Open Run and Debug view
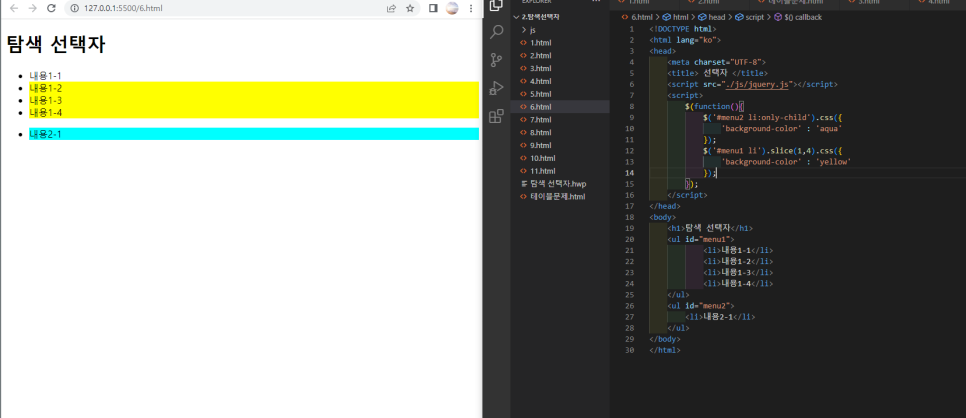The image size is (966, 418). tap(496, 88)
